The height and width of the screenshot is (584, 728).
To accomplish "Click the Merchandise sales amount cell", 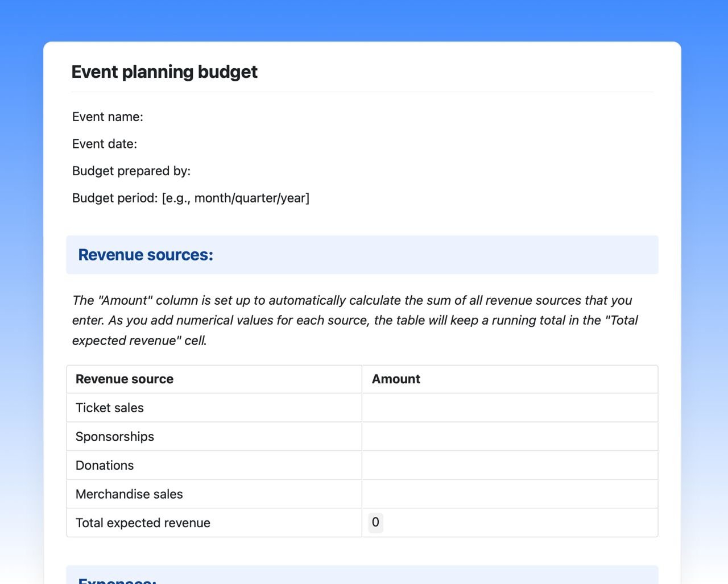I will click(x=509, y=494).
